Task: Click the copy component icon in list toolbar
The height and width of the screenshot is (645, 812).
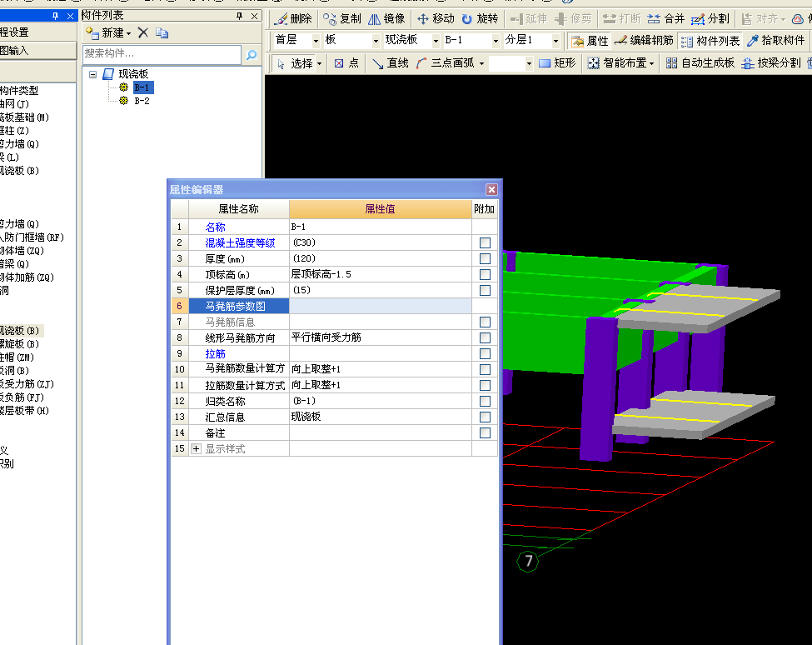Action: coord(162,33)
